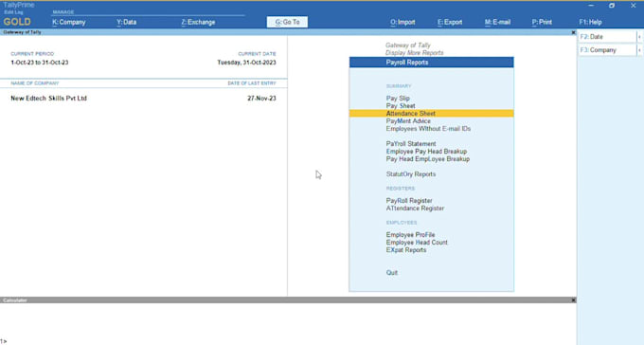This screenshot has width=644, height=345.
Task: Open Employee Pay Head Breakup
Action: [426, 152]
